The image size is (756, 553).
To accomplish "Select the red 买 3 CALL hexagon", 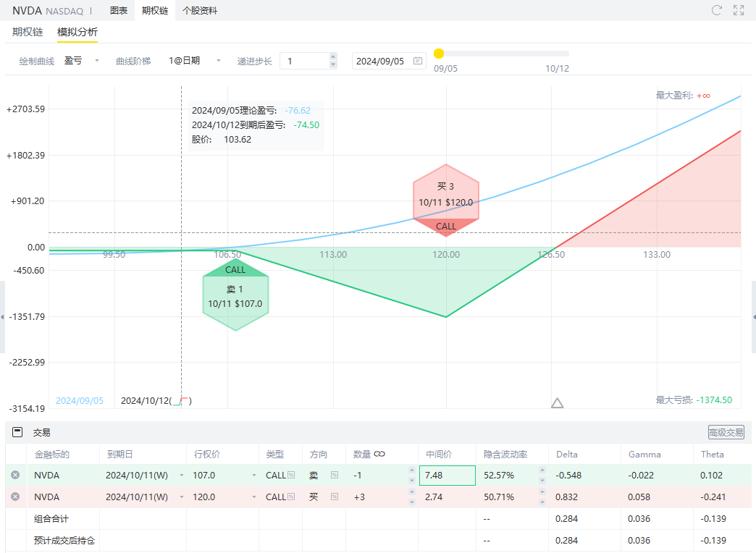I will [446, 200].
